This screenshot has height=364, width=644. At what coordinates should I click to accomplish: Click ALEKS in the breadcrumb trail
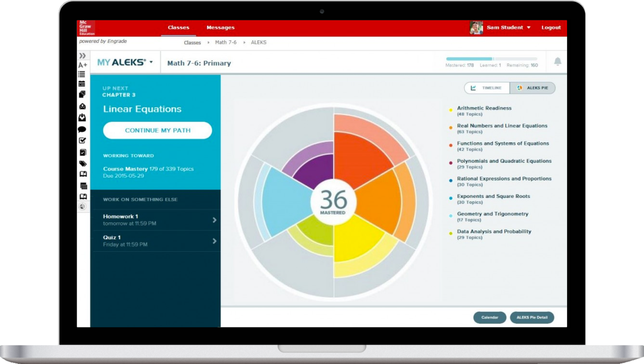[x=259, y=42]
